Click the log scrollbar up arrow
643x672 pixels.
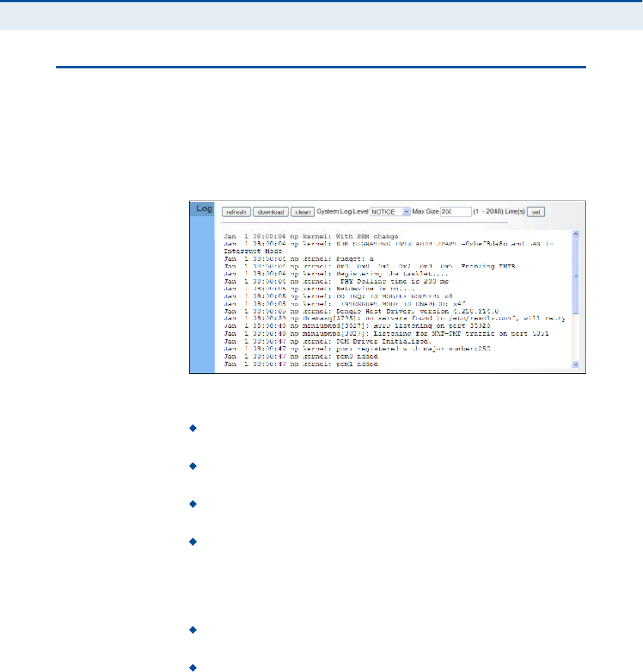[575, 235]
